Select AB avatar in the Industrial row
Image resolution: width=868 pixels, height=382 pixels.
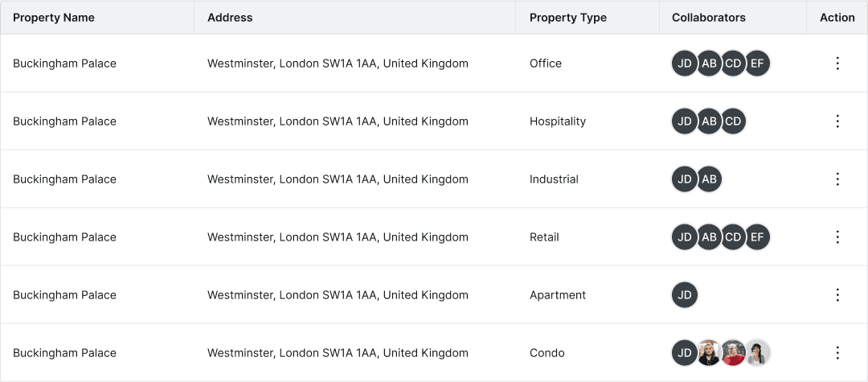[709, 179]
